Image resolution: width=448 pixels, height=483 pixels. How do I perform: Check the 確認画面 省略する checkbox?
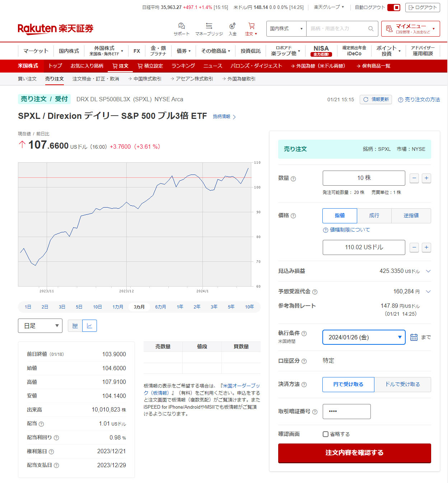pyautogui.click(x=326, y=434)
